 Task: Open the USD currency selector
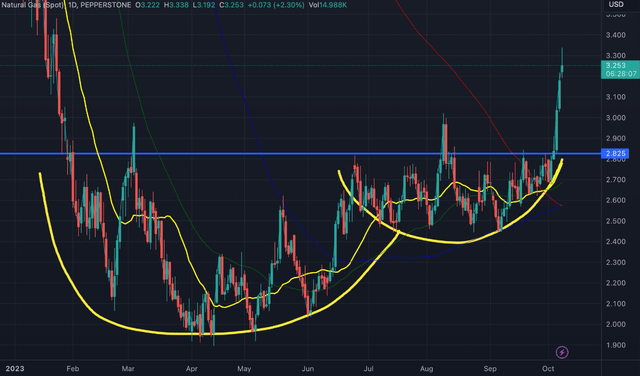pos(616,4)
